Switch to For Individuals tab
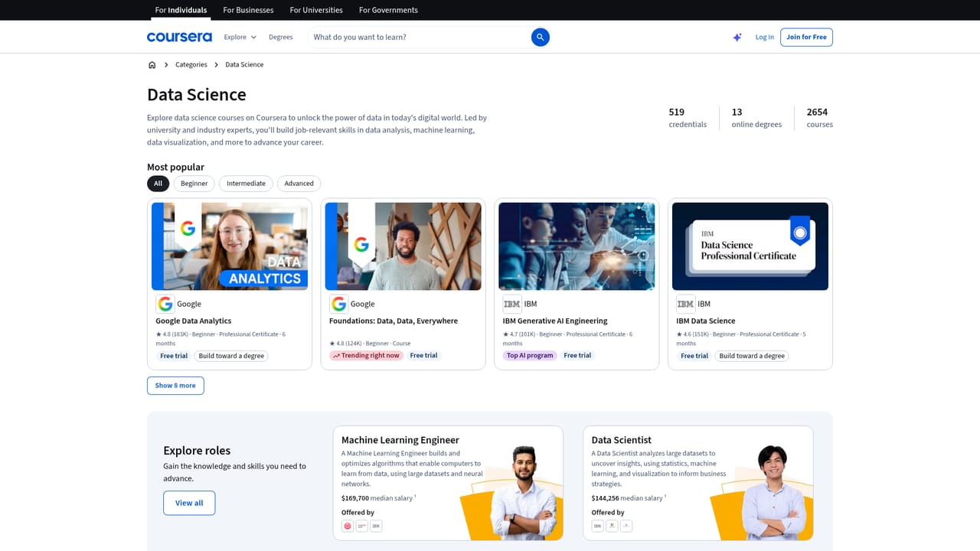Image resolution: width=980 pixels, height=551 pixels. [x=181, y=10]
